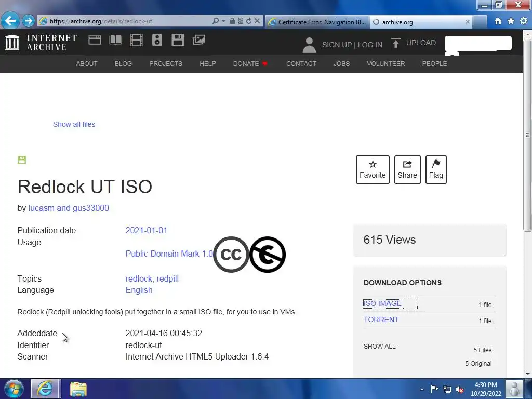
Task: Switch to Certificate Error tab
Action: click(317, 22)
